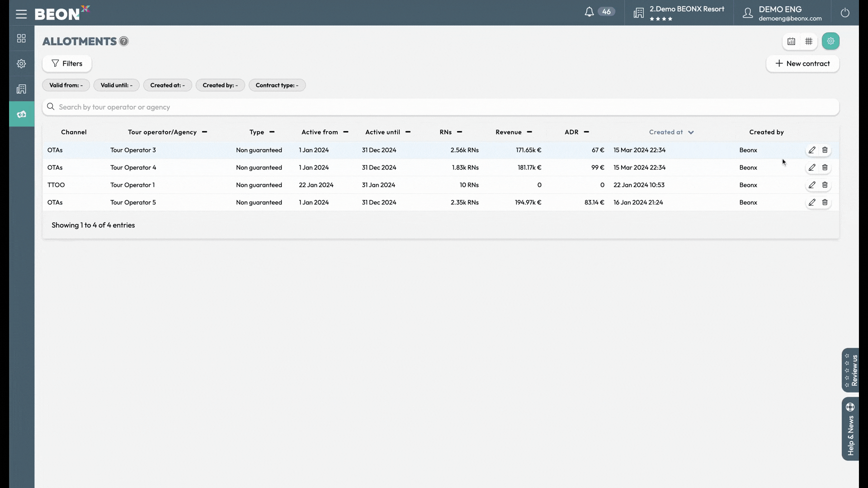Sort by Type column
This screenshot has width=868, height=488.
(262, 132)
